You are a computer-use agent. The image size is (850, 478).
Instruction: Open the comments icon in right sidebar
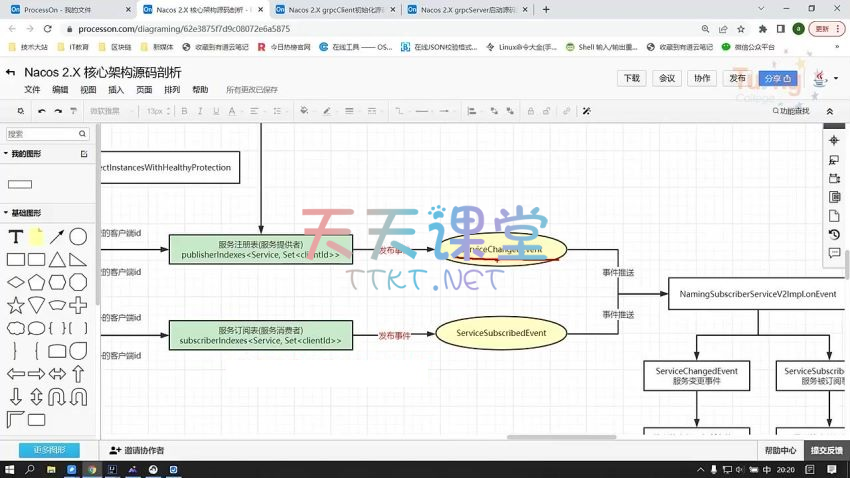(834, 254)
